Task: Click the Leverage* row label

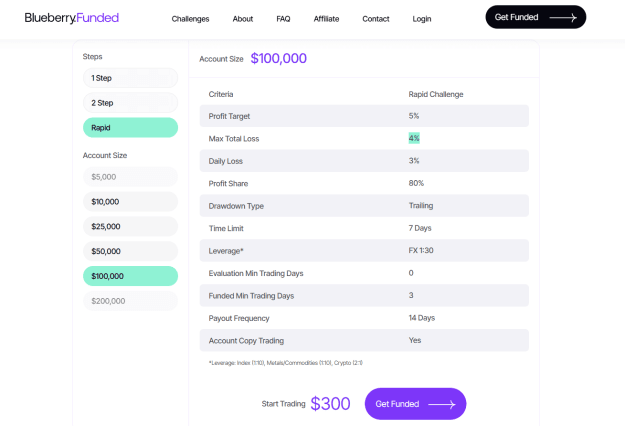Action: (226, 251)
